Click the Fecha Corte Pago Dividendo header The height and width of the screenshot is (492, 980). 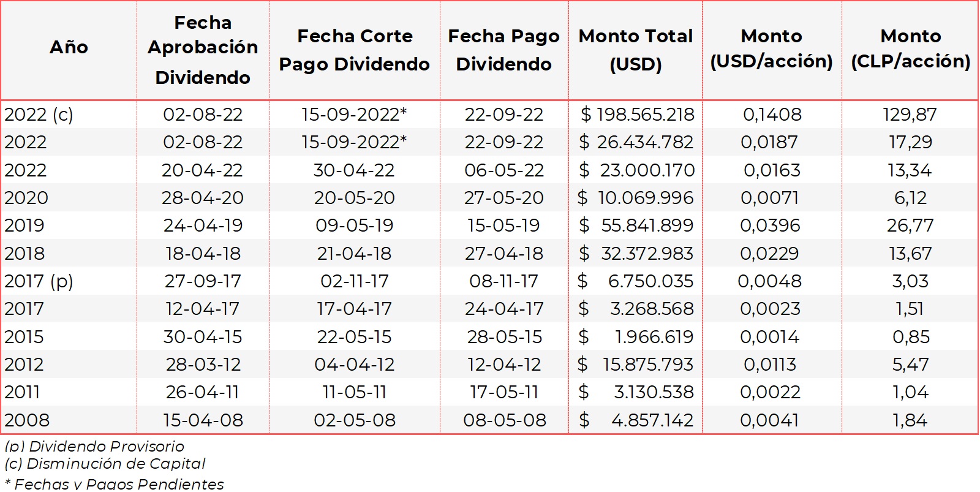click(354, 50)
